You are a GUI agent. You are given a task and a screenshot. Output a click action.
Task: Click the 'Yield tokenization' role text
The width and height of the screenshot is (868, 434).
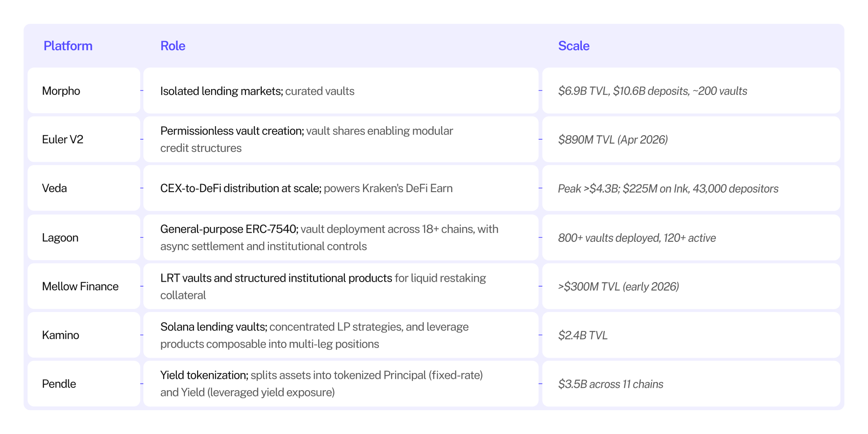204,375
